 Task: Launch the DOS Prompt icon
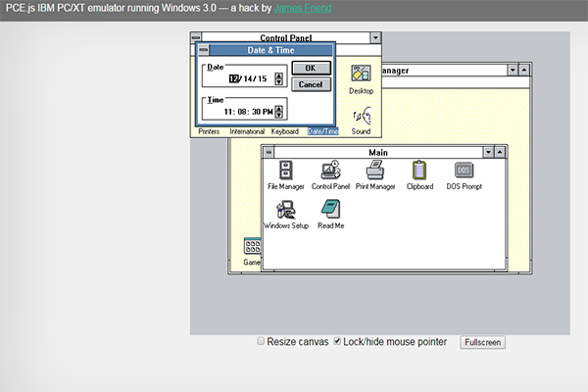click(x=465, y=171)
